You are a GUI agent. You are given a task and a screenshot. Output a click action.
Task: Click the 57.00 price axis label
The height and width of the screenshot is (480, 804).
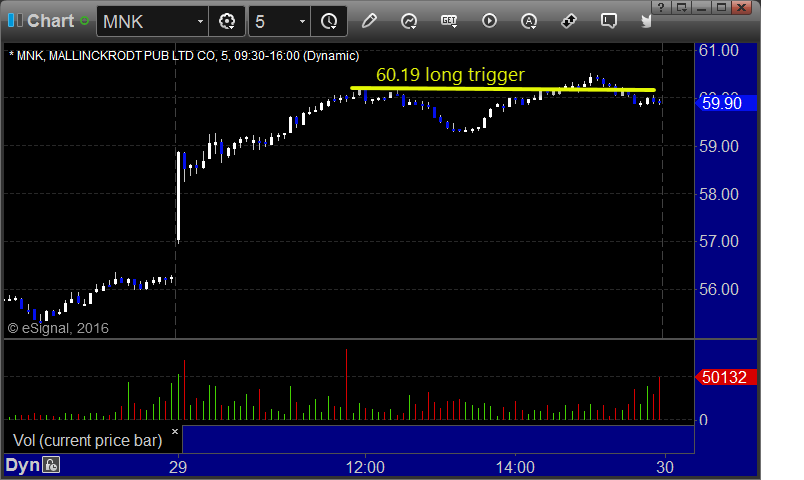coord(719,242)
